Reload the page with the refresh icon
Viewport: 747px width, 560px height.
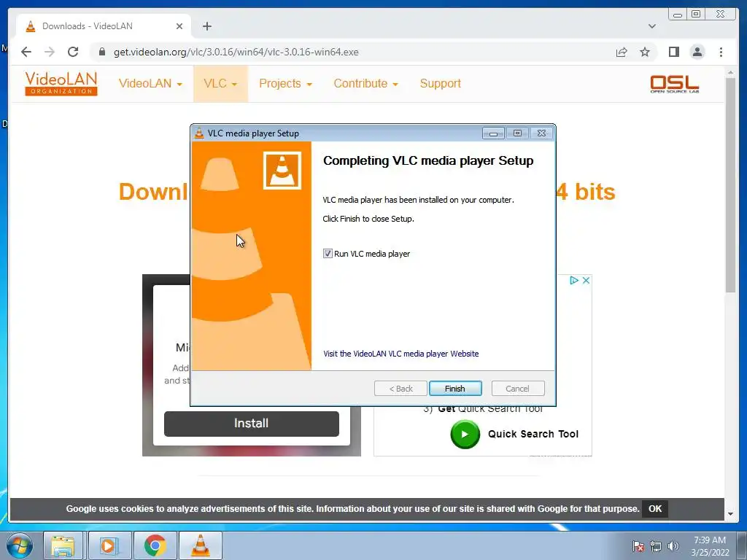click(73, 52)
